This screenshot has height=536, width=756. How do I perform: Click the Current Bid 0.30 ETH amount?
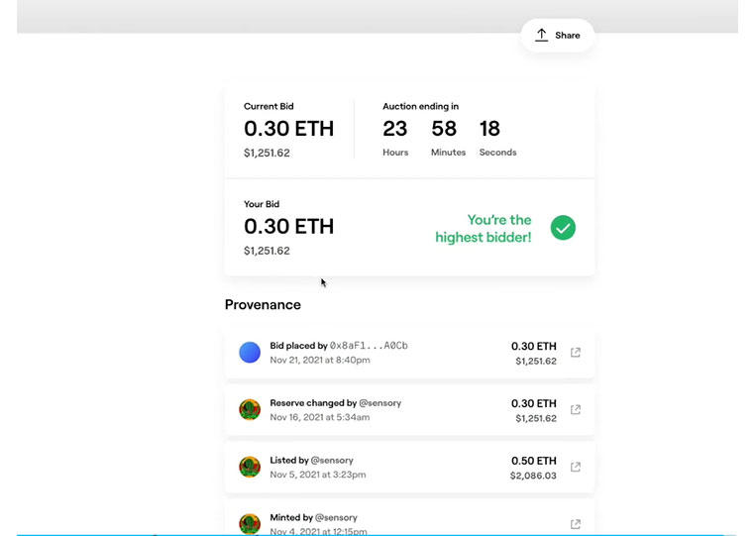click(288, 129)
